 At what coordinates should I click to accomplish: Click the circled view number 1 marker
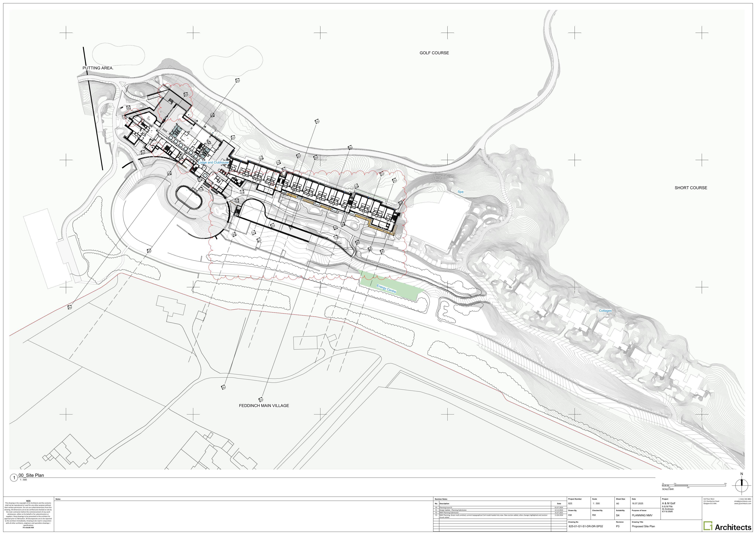coord(14,478)
